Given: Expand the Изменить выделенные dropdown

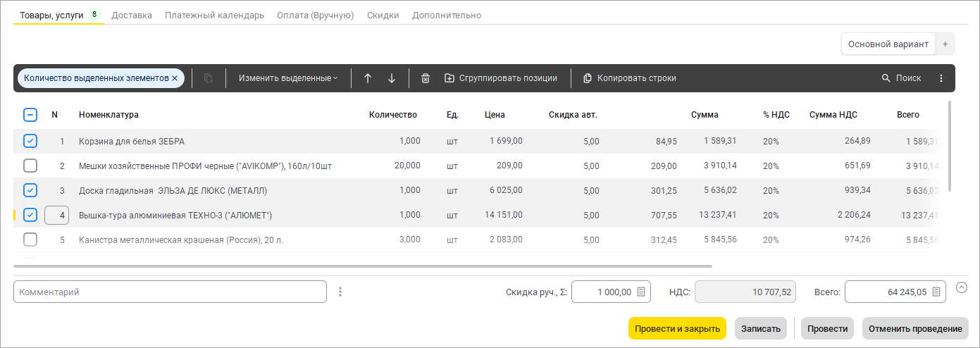Looking at the screenshot, I should (288, 78).
